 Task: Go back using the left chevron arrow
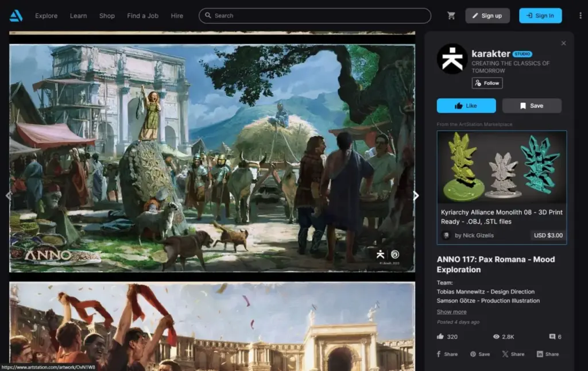click(9, 195)
